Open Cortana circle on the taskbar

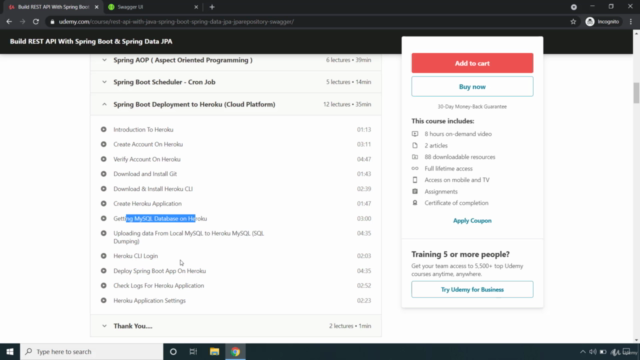point(173,351)
